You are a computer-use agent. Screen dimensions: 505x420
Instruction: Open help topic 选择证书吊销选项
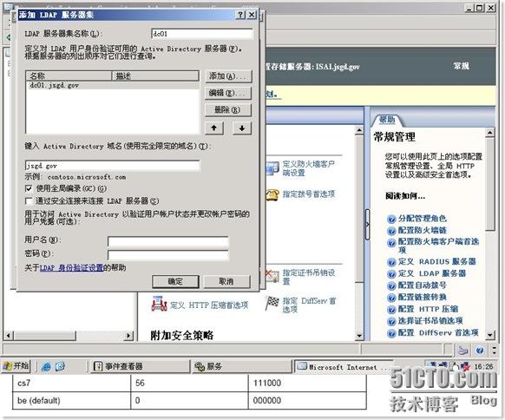pos(430,321)
